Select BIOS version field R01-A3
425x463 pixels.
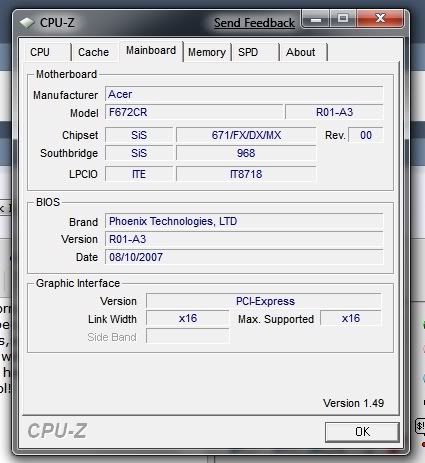point(244,239)
